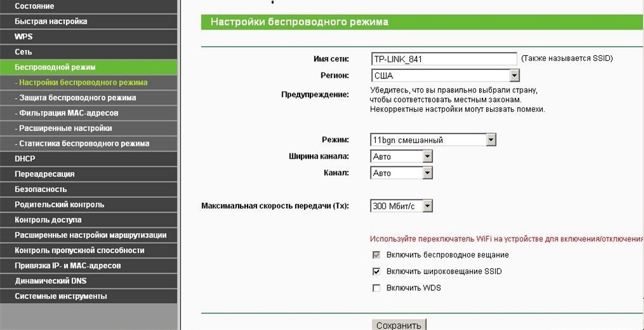The height and width of the screenshot is (330, 644).
Task: Open Системные инструменты section
Action: coord(89,297)
